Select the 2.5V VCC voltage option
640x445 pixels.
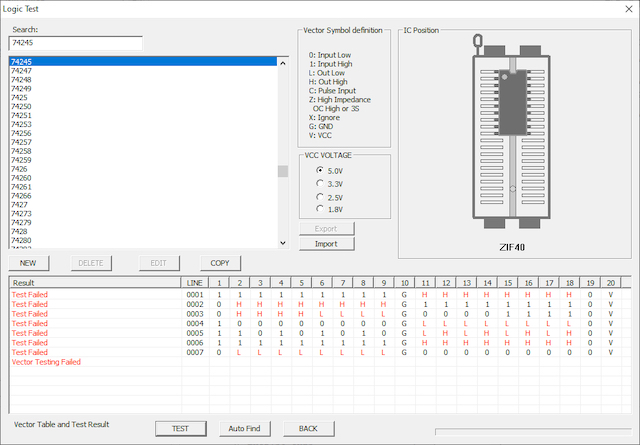(329, 198)
